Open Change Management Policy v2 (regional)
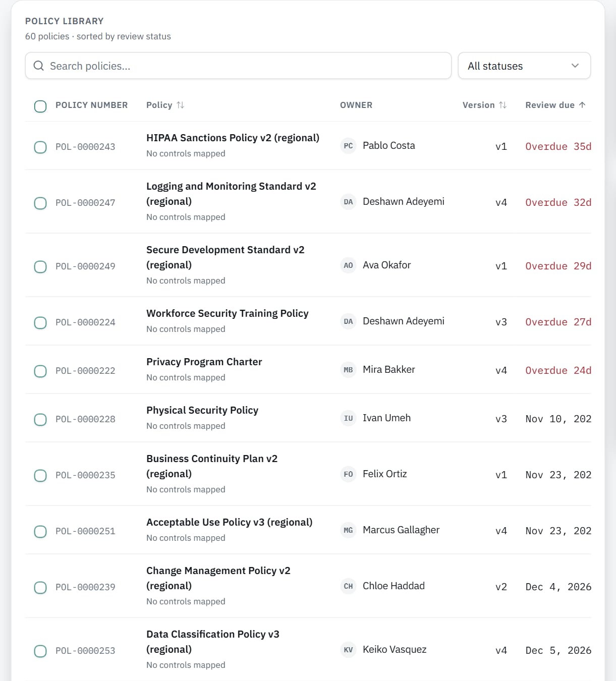 218,578
